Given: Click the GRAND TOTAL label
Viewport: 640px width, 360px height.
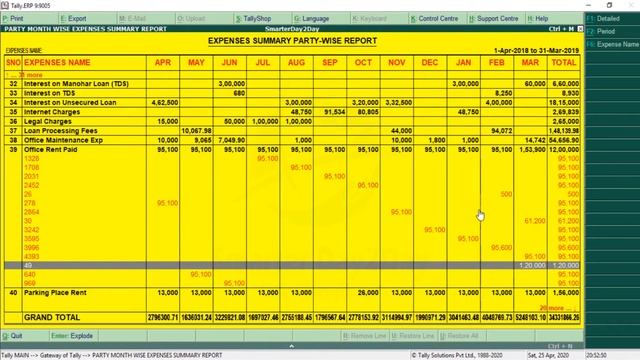Looking at the screenshot, I should [x=52, y=318].
